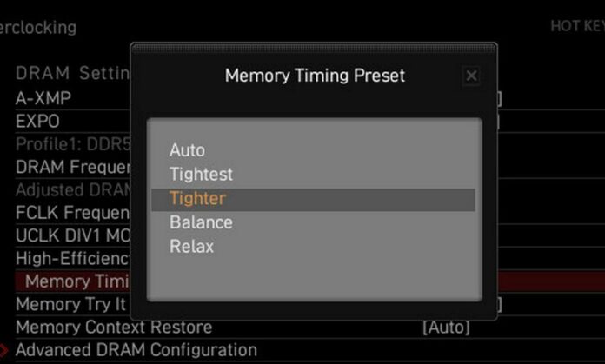This screenshot has height=364, width=605.
Task: Select the highlighted Tighter preset
Action: [x=197, y=199]
